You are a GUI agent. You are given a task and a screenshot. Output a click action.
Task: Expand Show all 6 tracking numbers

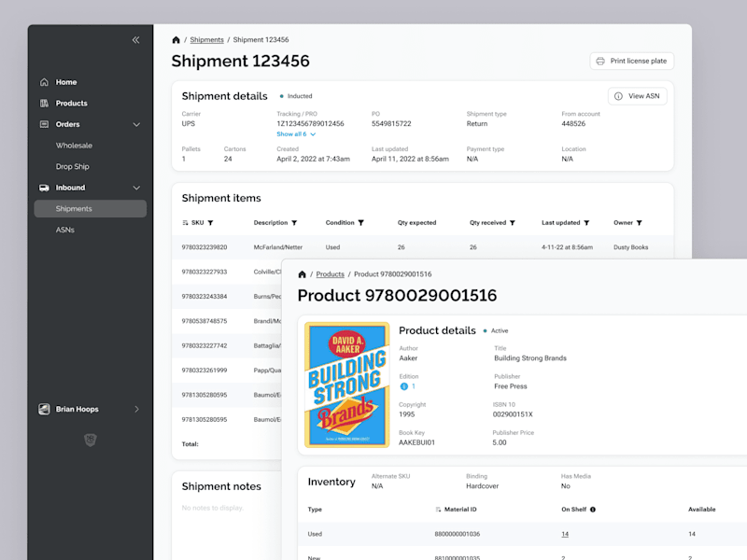pyautogui.click(x=296, y=134)
